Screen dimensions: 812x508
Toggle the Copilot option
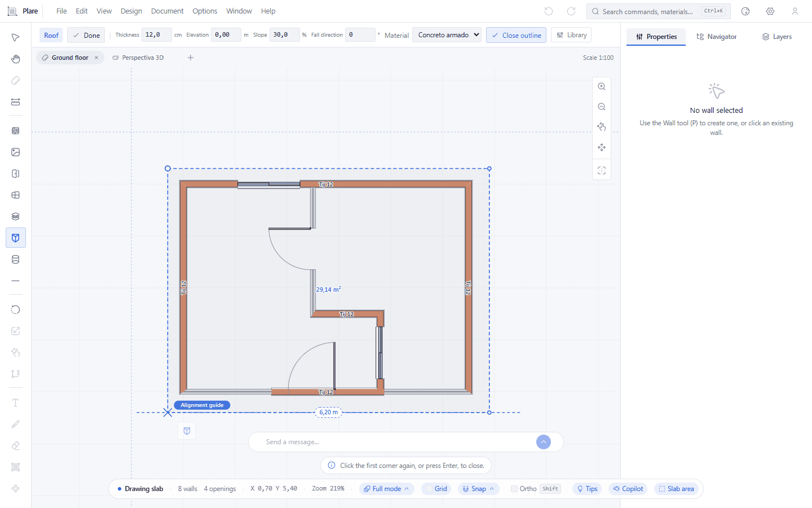pyautogui.click(x=628, y=489)
